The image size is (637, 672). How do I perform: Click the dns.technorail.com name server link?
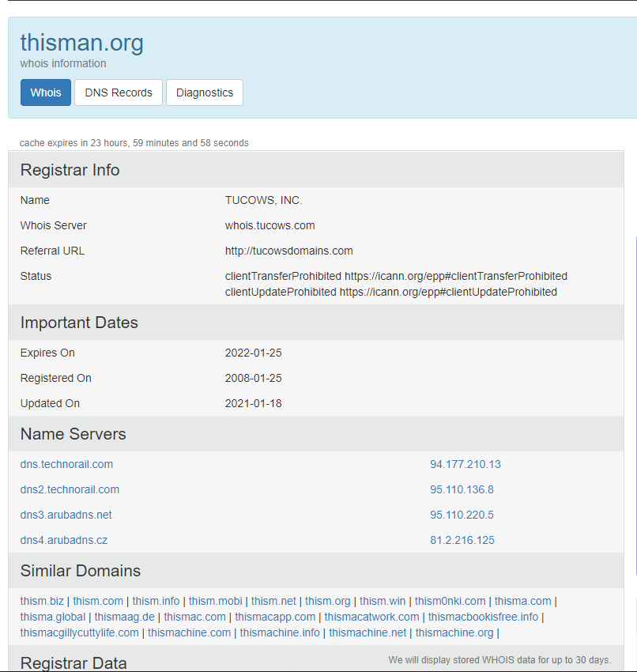66,464
